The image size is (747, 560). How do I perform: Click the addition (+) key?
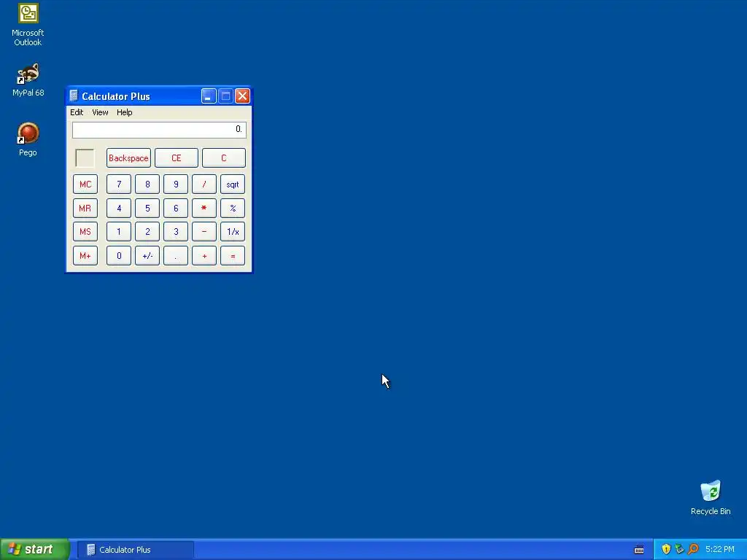tap(204, 256)
